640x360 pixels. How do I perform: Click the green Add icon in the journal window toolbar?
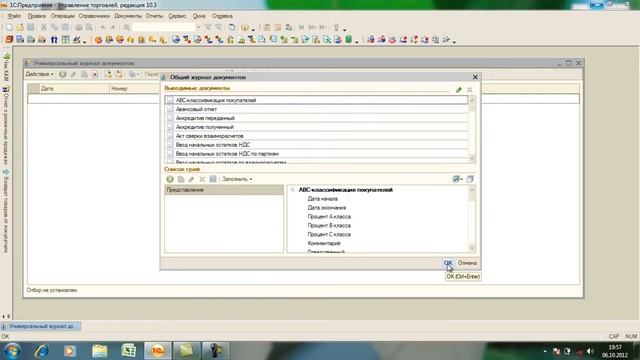(x=62, y=74)
